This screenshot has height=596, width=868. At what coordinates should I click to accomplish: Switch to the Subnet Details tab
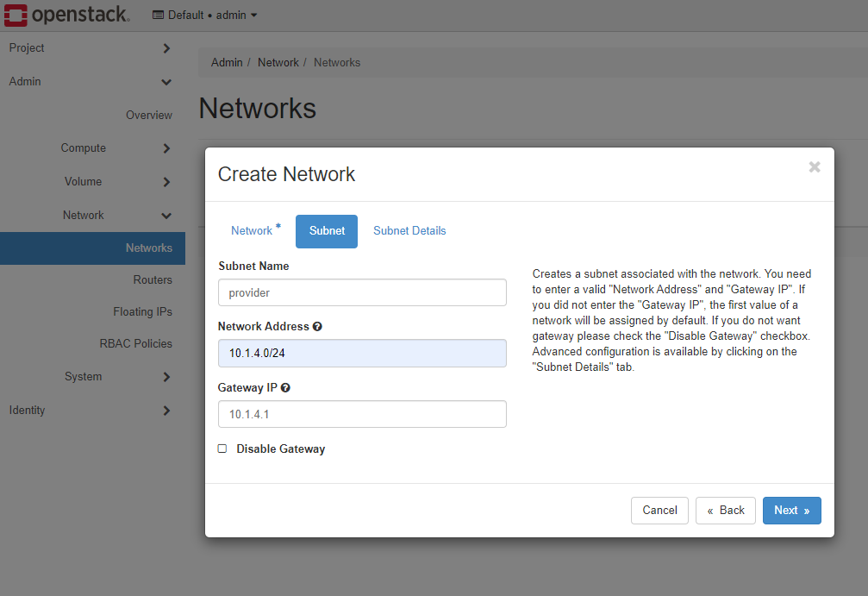point(409,231)
